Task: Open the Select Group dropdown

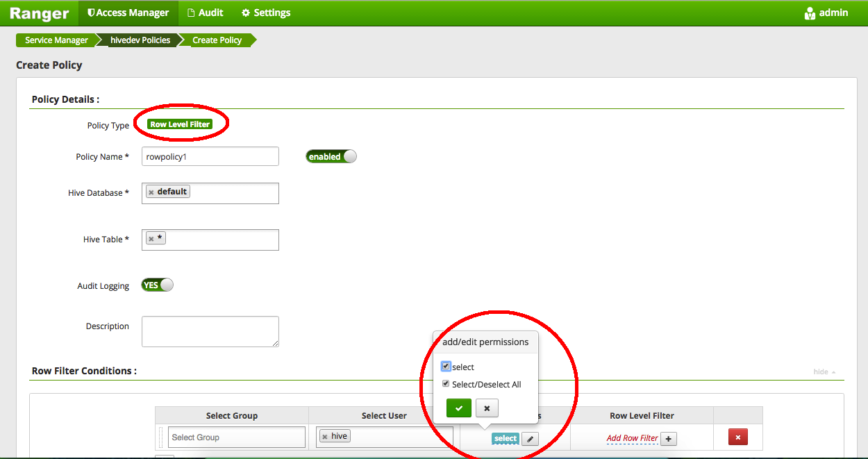Action: pyautogui.click(x=236, y=437)
